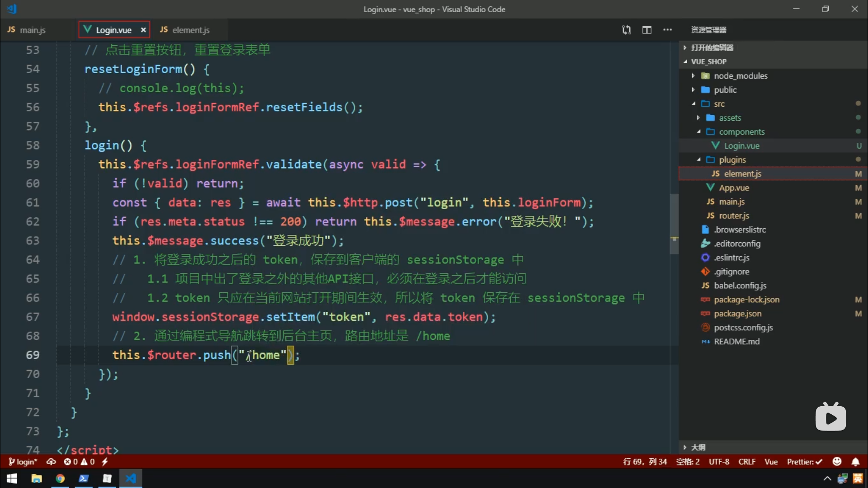The width and height of the screenshot is (868, 488).
Task: Click line number 58 in the gutter
Action: (33, 145)
